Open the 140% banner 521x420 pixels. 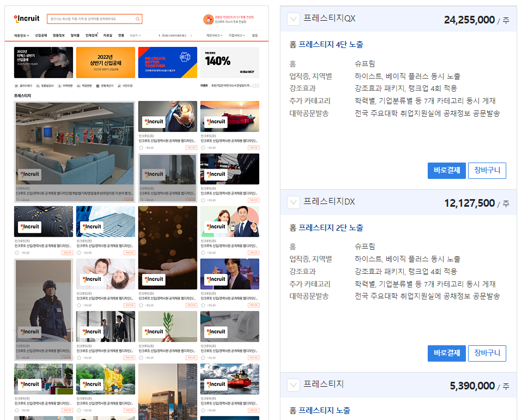(230, 63)
